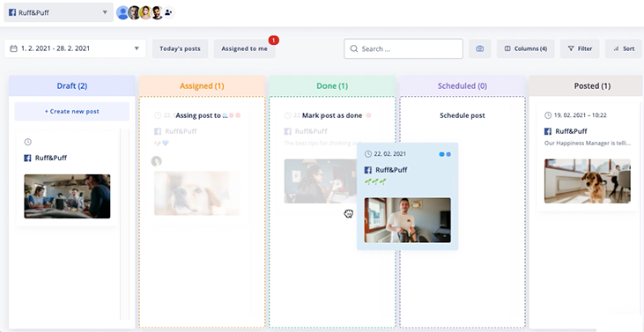Select the Scheduled (0) column header
The image size is (644, 332).
point(463,85)
